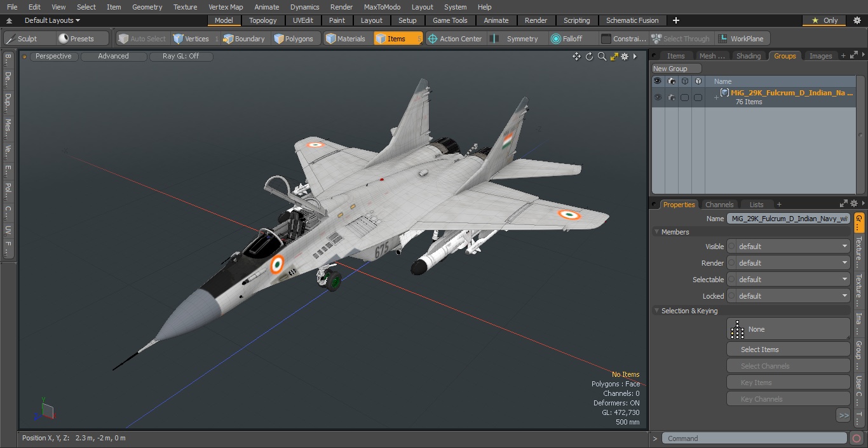Open the Visible dropdown set to default
The width and height of the screenshot is (868, 448).
point(788,247)
